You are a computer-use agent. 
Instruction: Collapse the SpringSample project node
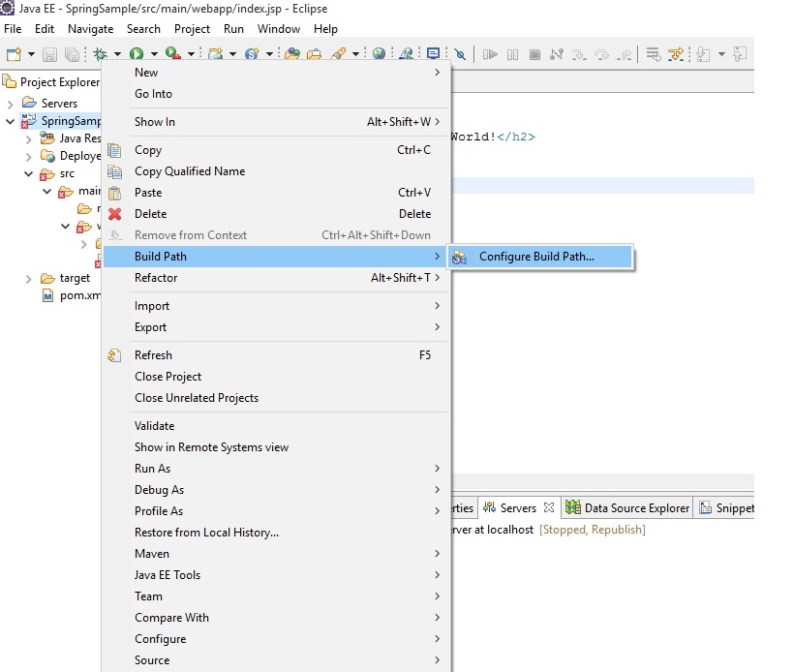10,121
